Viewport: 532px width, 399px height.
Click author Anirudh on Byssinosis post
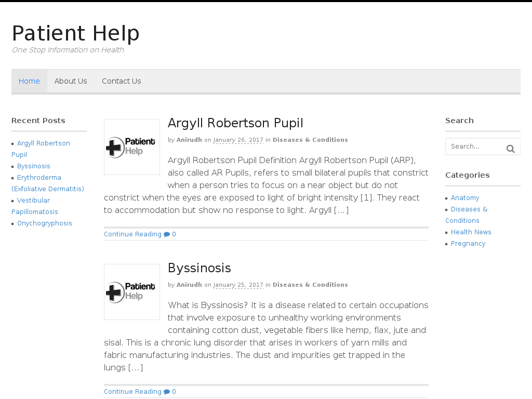pyautogui.click(x=189, y=285)
